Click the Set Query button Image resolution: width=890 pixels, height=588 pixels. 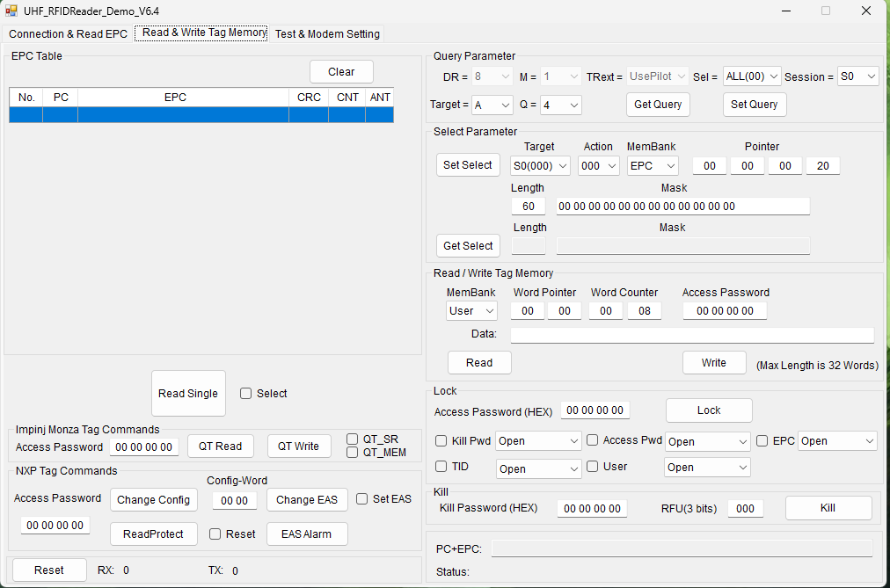pyautogui.click(x=755, y=105)
